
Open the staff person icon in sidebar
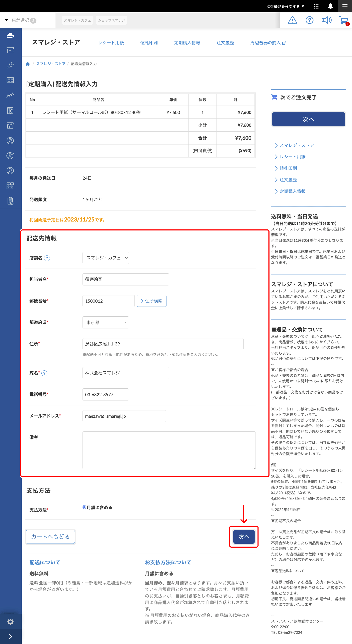(x=10, y=141)
